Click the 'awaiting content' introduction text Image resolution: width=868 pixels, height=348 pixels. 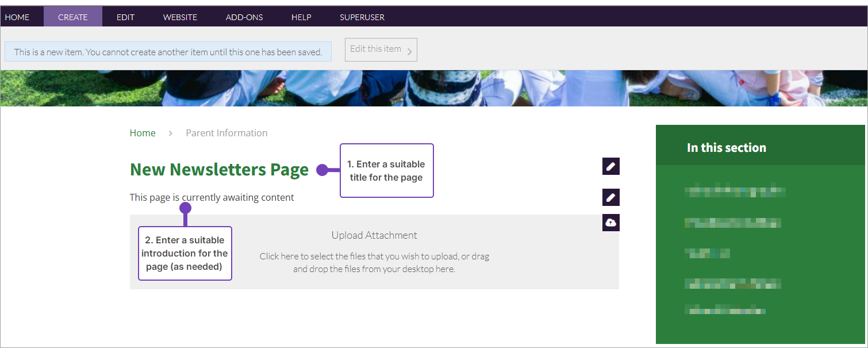click(x=212, y=197)
